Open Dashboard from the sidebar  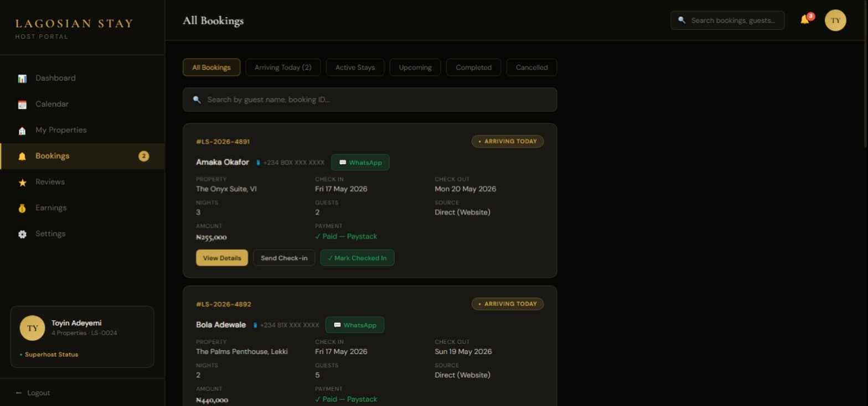click(82, 78)
